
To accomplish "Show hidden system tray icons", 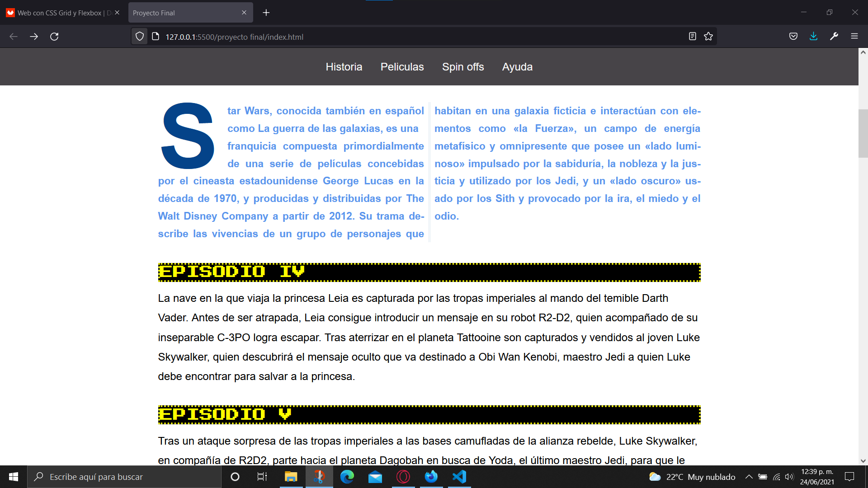I will [x=749, y=477].
